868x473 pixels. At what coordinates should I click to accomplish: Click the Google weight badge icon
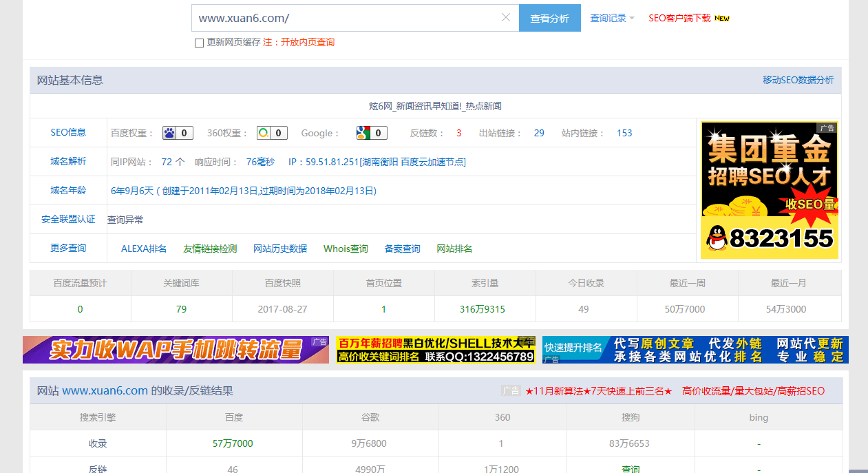coord(363,133)
